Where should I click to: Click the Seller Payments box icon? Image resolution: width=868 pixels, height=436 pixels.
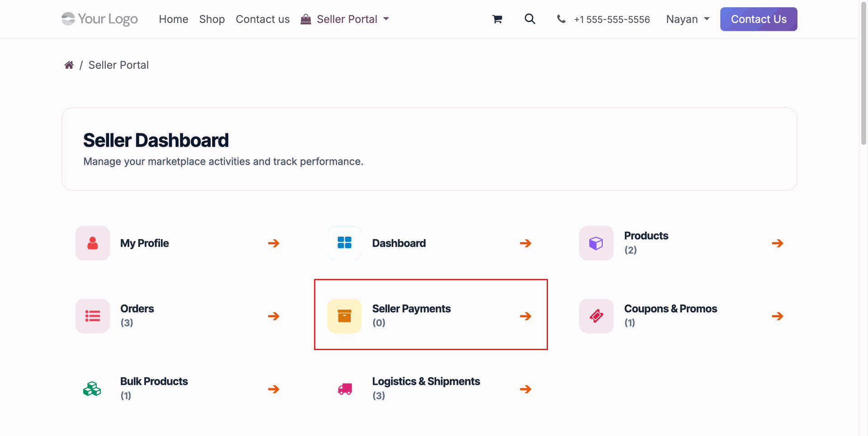344,316
